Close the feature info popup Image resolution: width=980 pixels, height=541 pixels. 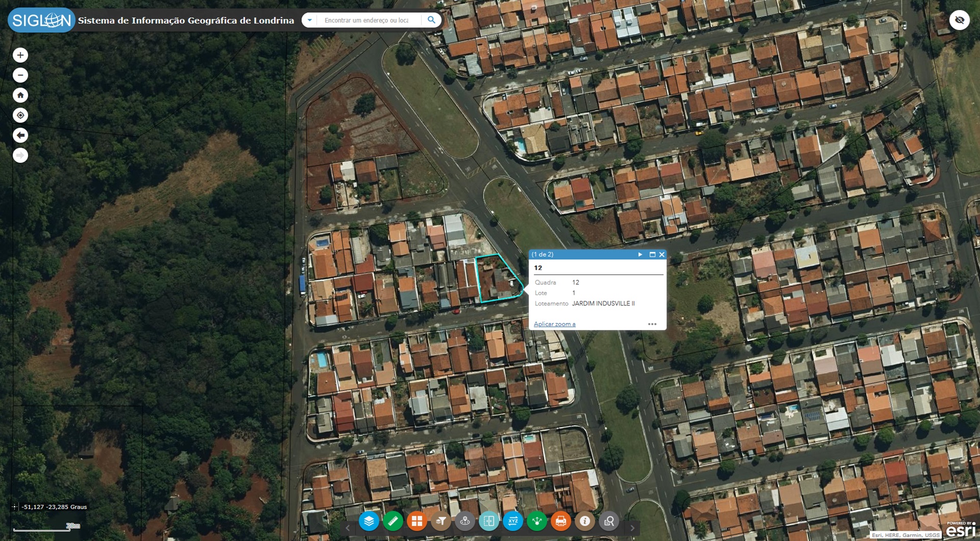pos(662,254)
